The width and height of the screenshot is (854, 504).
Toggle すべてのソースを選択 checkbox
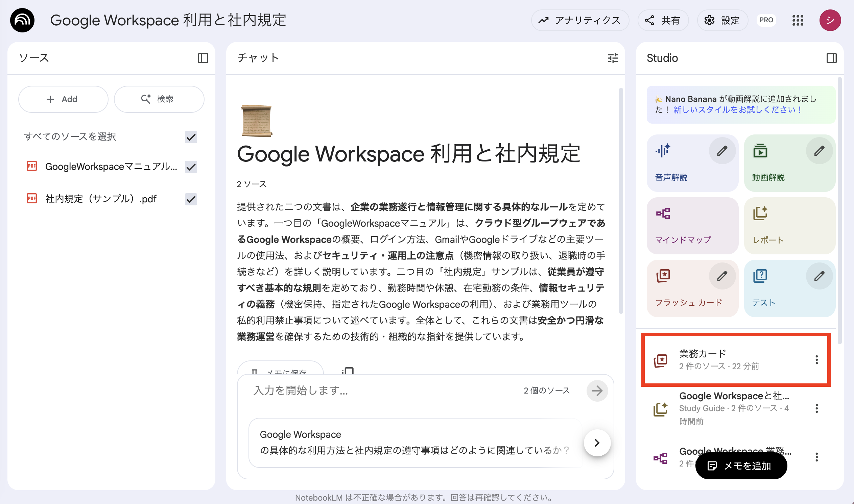pos(191,137)
